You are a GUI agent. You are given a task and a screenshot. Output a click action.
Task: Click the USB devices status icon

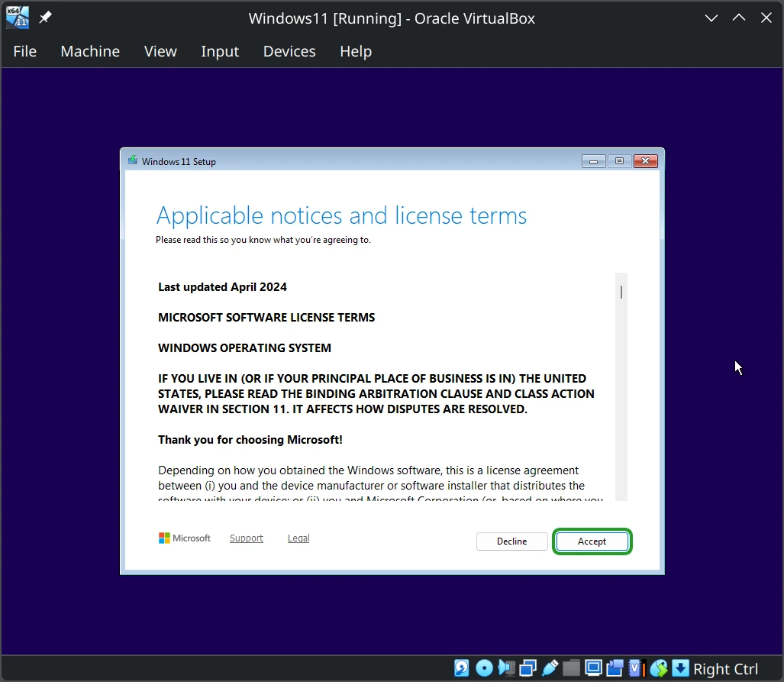pyautogui.click(x=550, y=667)
